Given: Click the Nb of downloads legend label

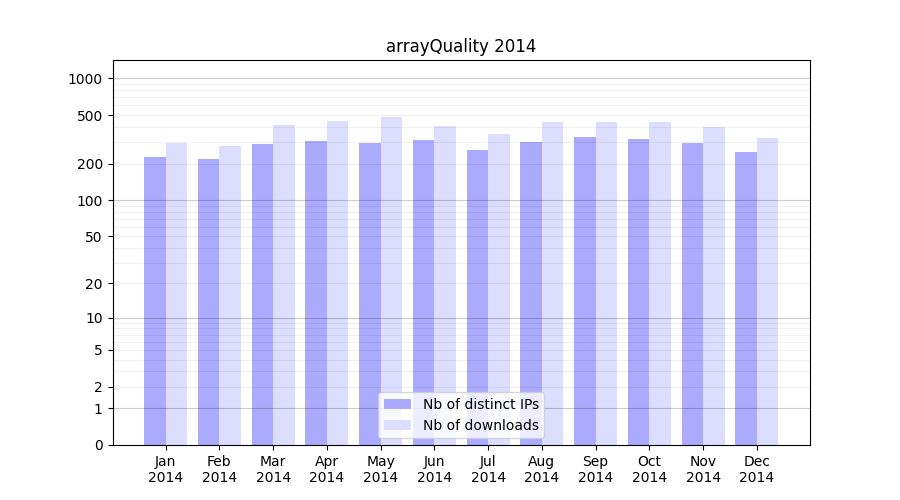Looking at the screenshot, I should coord(480,425).
